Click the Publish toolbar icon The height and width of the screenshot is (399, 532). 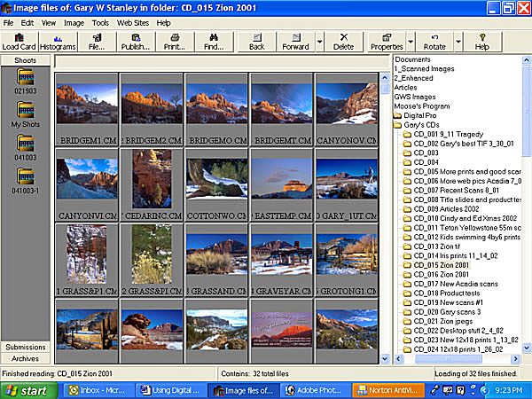(x=135, y=41)
